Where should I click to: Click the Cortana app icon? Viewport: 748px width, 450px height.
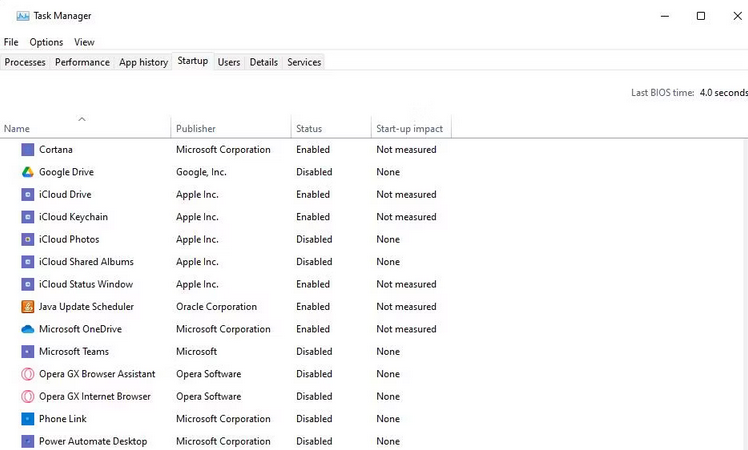pos(28,149)
